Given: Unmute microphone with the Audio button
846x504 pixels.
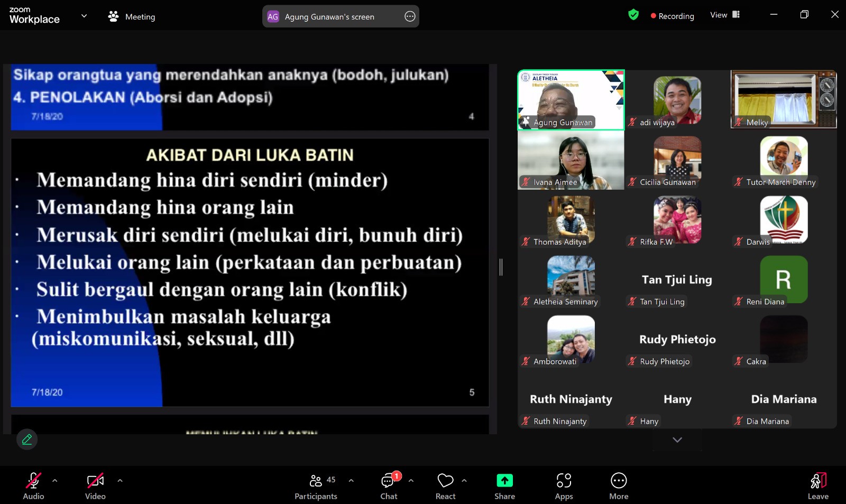Looking at the screenshot, I should pyautogui.click(x=33, y=486).
